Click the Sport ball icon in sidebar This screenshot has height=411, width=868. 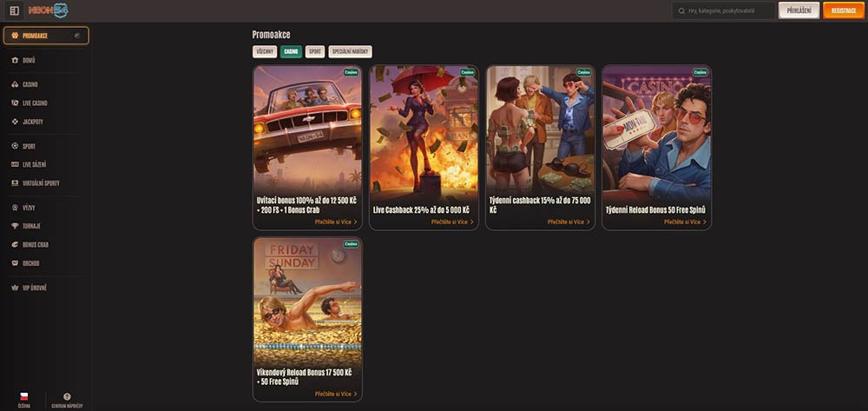coord(15,146)
